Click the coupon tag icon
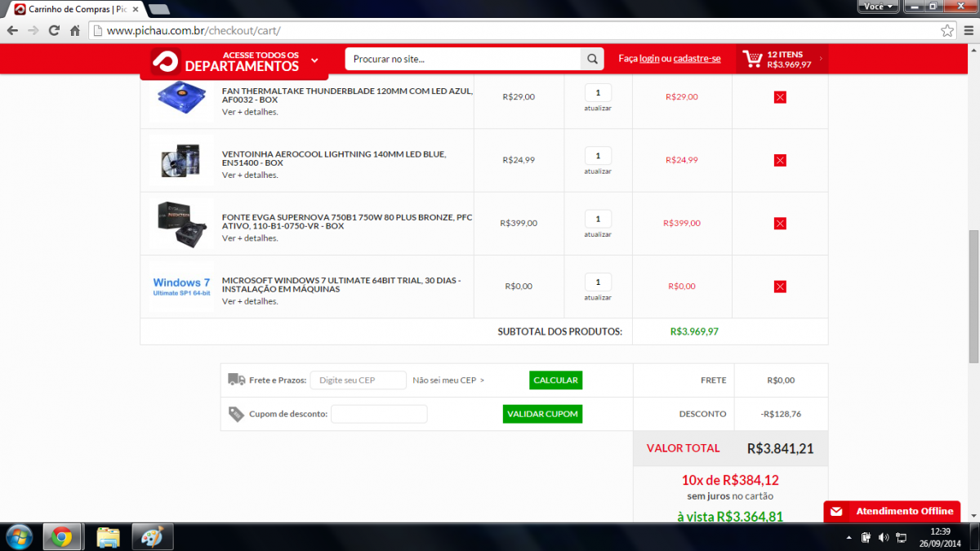The height and width of the screenshot is (551, 980). [x=236, y=414]
